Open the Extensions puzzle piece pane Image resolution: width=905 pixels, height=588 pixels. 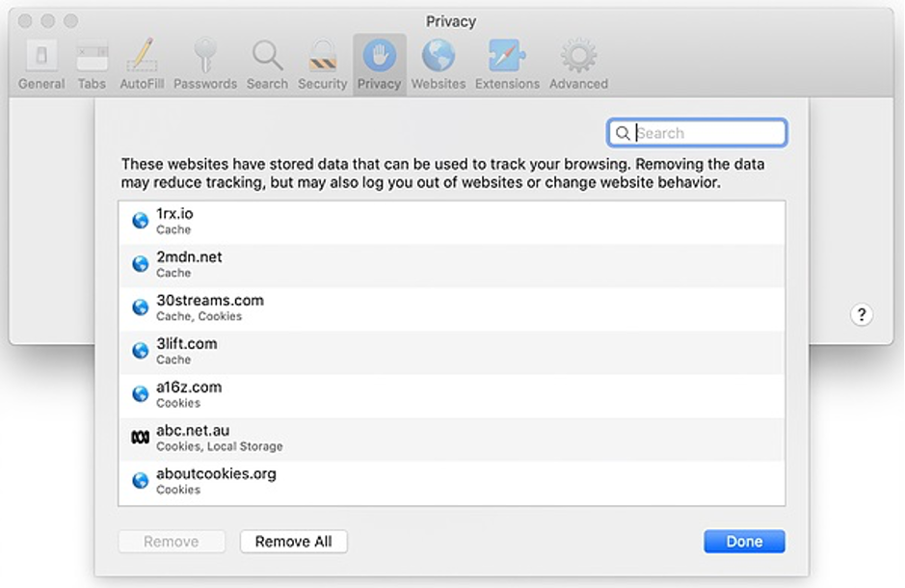tap(507, 65)
